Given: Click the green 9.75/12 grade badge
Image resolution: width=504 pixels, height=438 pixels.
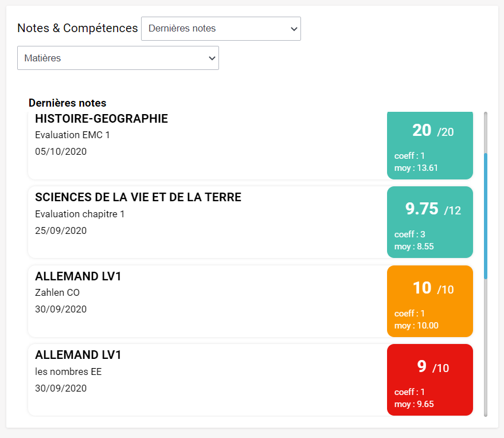Looking at the screenshot, I should click(x=430, y=222).
